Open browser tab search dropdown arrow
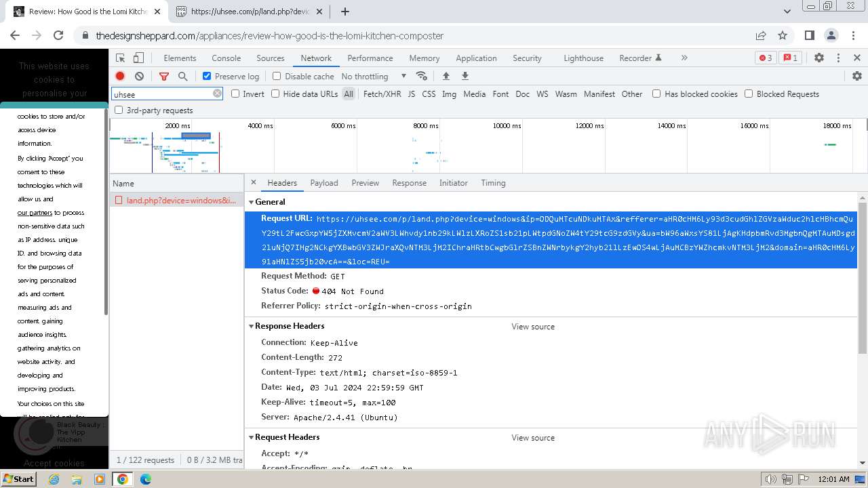This screenshot has width=868, height=488. 787,12
